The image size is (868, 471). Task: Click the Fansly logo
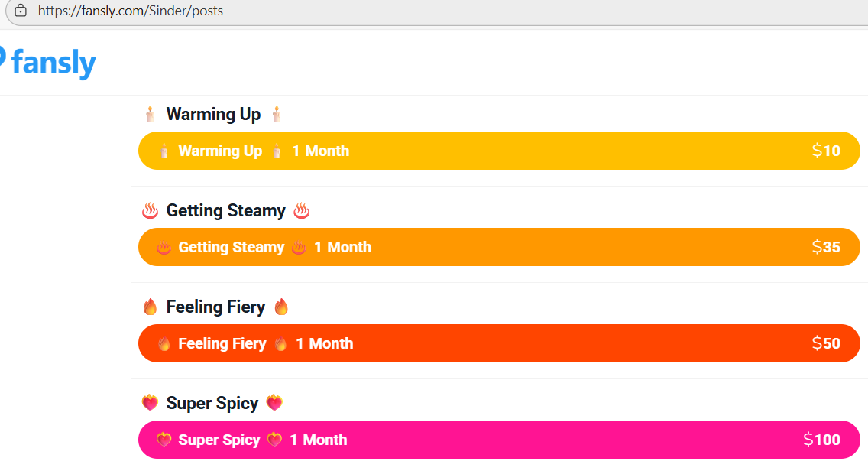coord(47,63)
